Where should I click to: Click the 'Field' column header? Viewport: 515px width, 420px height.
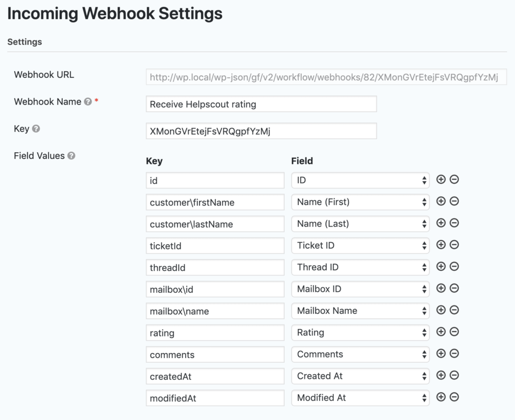(x=302, y=161)
